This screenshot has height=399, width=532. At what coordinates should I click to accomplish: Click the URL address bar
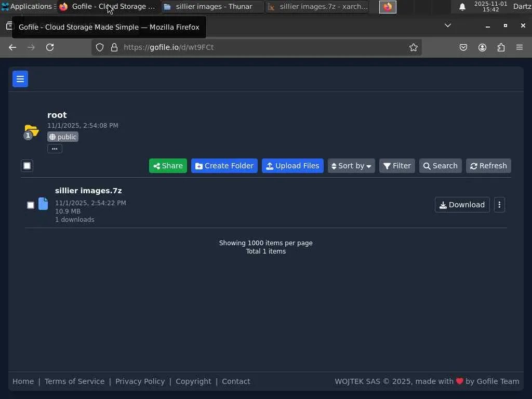tap(257, 47)
